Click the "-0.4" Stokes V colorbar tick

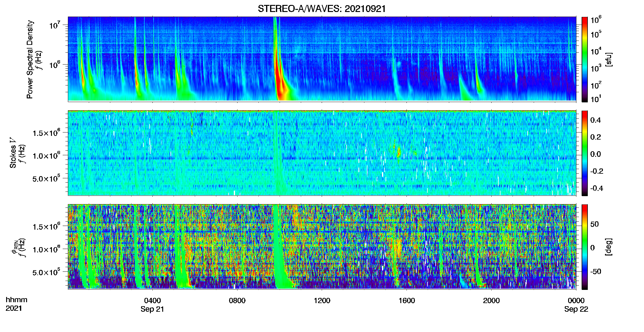click(597, 188)
